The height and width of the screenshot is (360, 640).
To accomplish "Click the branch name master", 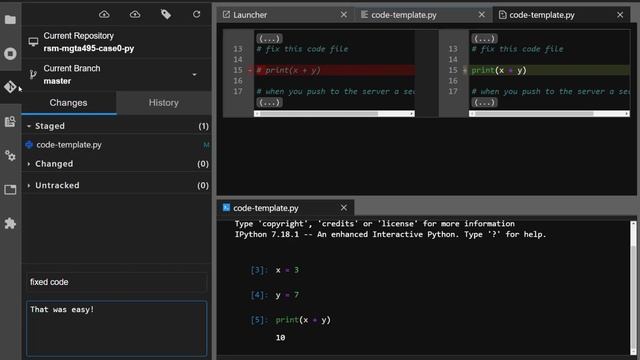I will click(x=57, y=81).
